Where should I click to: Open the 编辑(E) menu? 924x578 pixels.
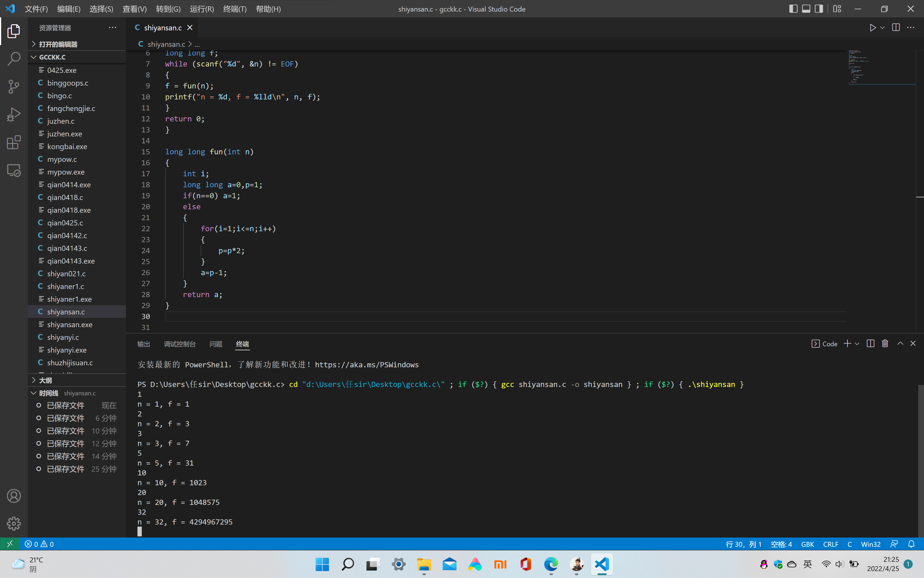click(x=69, y=9)
